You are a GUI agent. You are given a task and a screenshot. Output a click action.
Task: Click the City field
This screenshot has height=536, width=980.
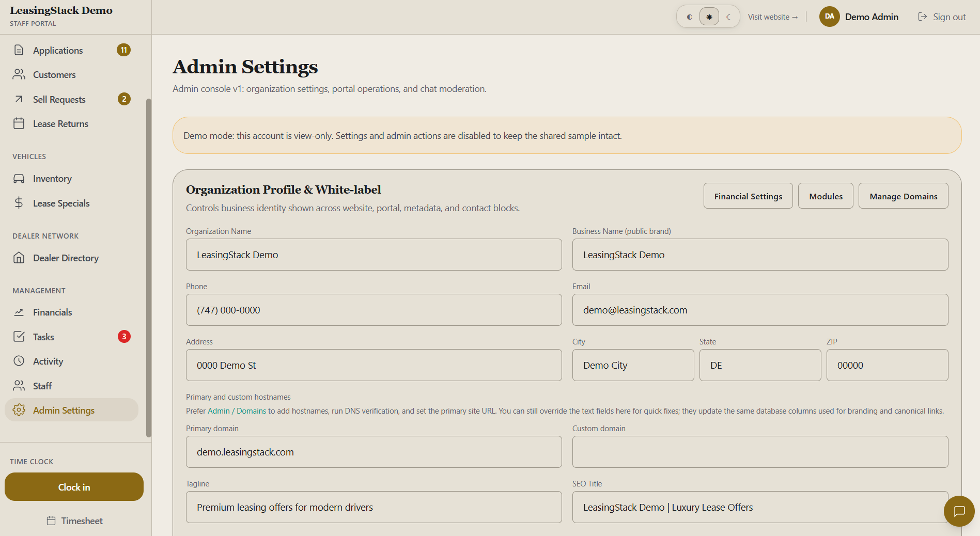tap(633, 365)
